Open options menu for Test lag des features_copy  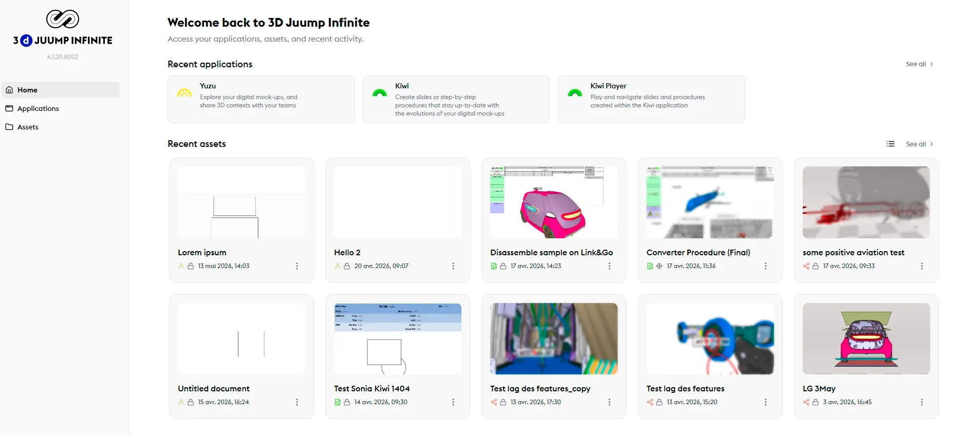click(609, 402)
